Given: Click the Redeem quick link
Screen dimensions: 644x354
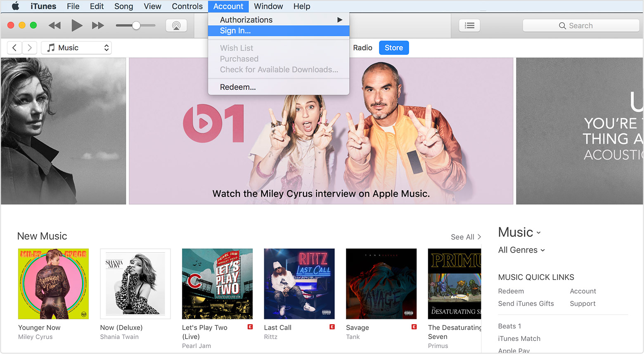Looking at the screenshot, I should tap(511, 291).
